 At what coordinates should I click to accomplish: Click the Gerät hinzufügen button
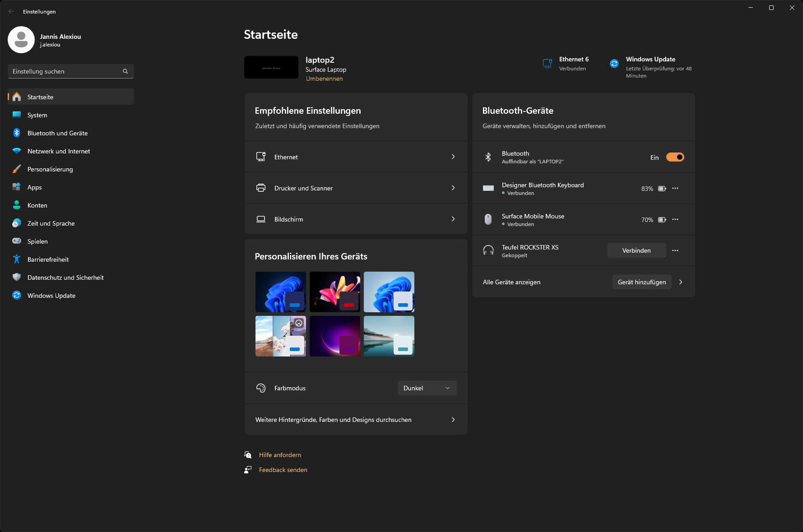coord(642,282)
